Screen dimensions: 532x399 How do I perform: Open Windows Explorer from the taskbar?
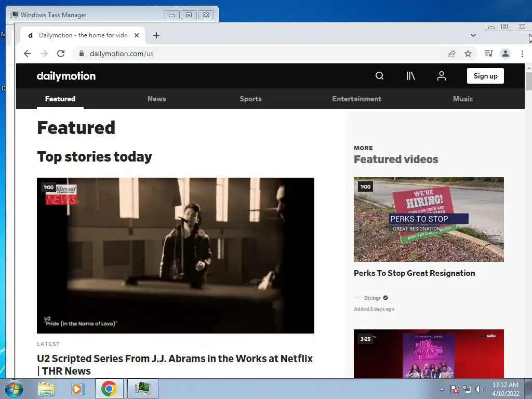[46, 389]
